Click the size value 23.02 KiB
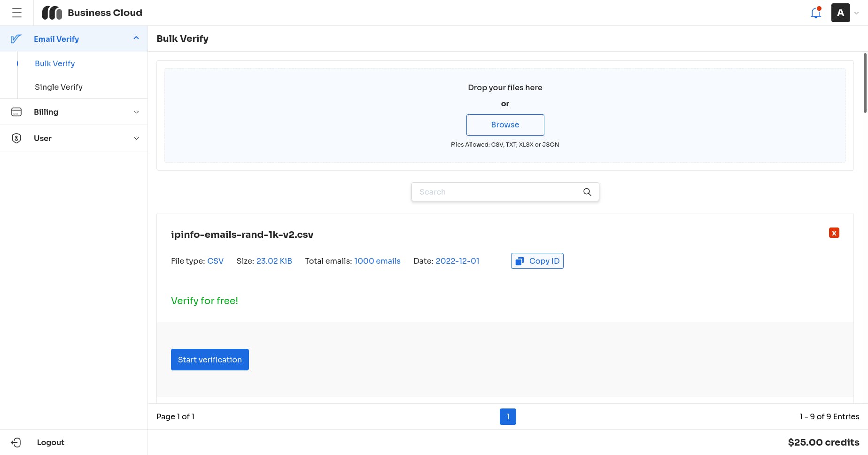 (274, 261)
